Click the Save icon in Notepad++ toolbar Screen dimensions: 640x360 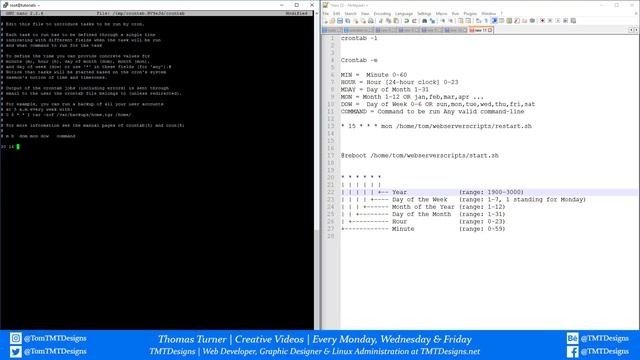pyautogui.click(x=340, y=21)
